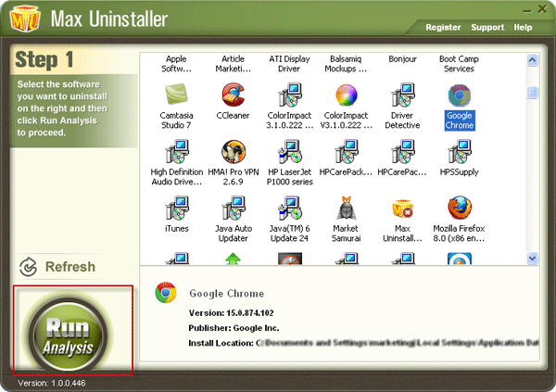Select the Max Uninstaller list icon
Viewport: 556px width, 392px height.
tap(403, 209)
